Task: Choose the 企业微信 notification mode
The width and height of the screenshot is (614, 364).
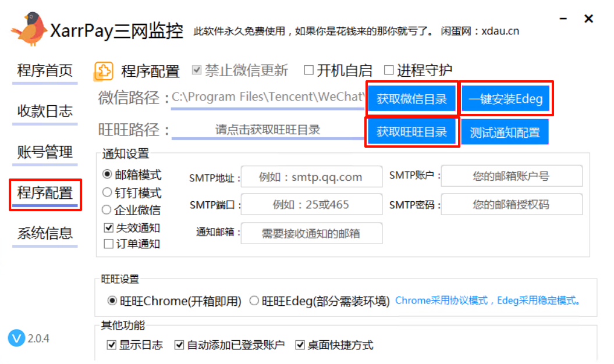Action: coord(107,209)
